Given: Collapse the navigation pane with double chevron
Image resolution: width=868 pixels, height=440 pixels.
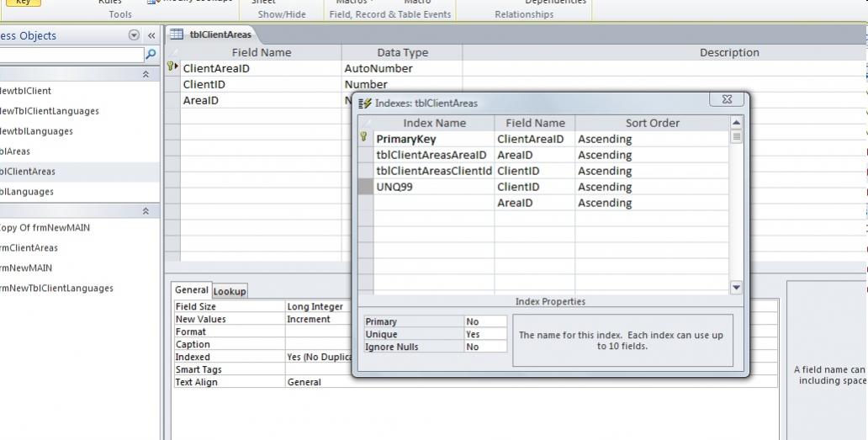Looking at the screenshot, I should coord(151,35).
